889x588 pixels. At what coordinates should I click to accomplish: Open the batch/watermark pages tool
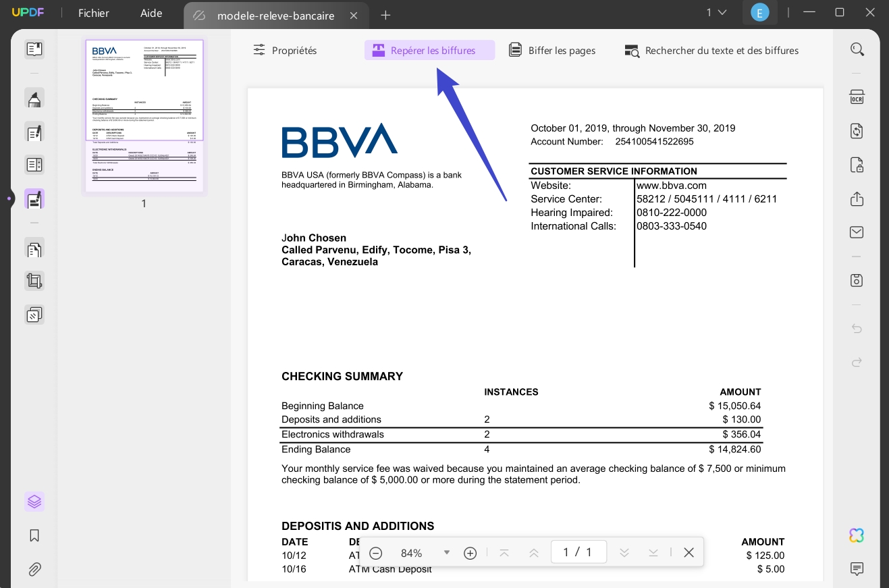click(34, 315)
